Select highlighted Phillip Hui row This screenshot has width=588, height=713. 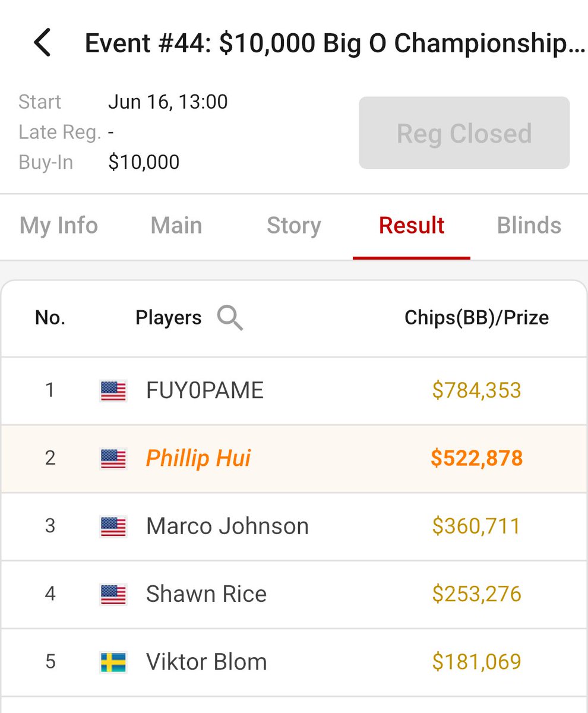(x=294, y=459)
